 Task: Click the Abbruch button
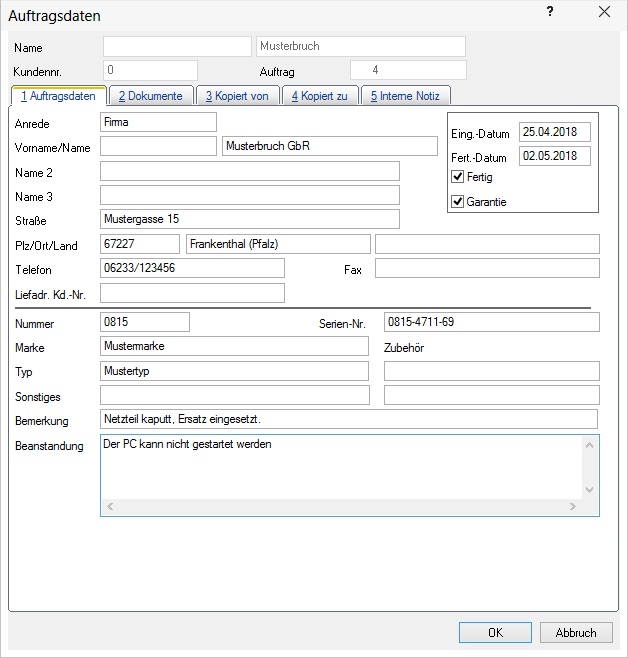(x=576, y=633)
